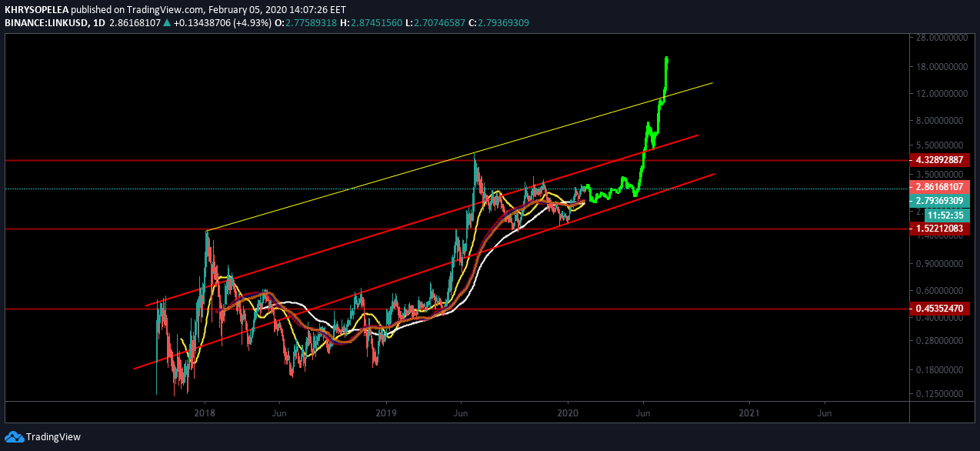Viewport: 980px width, 451px height.
Task: Select the red 1.52212083 price label
Action: point(940,229)
